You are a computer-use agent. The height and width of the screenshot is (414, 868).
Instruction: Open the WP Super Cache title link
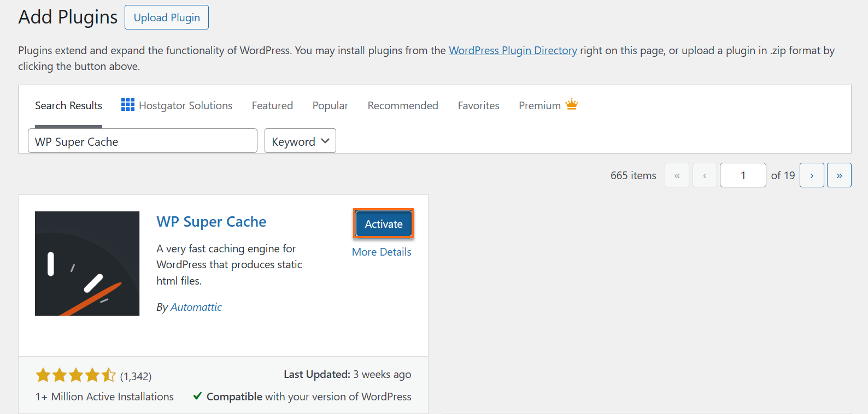tap(212, 221)
